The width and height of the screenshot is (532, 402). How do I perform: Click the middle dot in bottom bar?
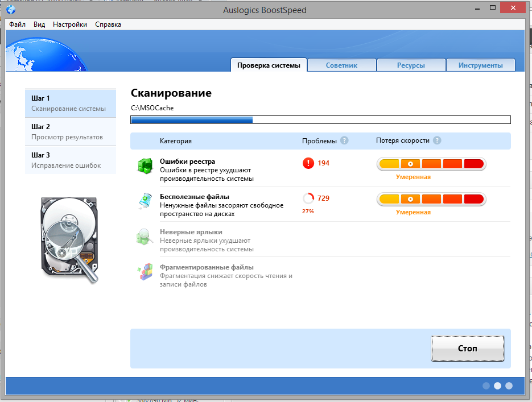(497, 386)
